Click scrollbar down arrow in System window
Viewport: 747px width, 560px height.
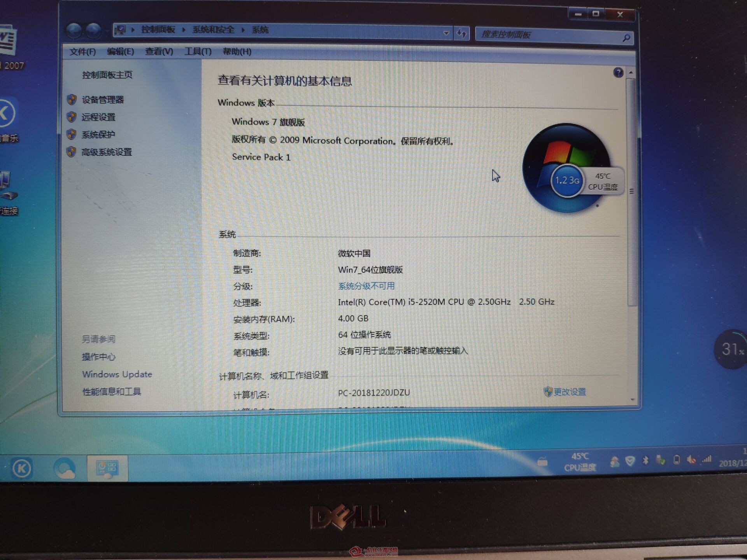coord(632,399)
